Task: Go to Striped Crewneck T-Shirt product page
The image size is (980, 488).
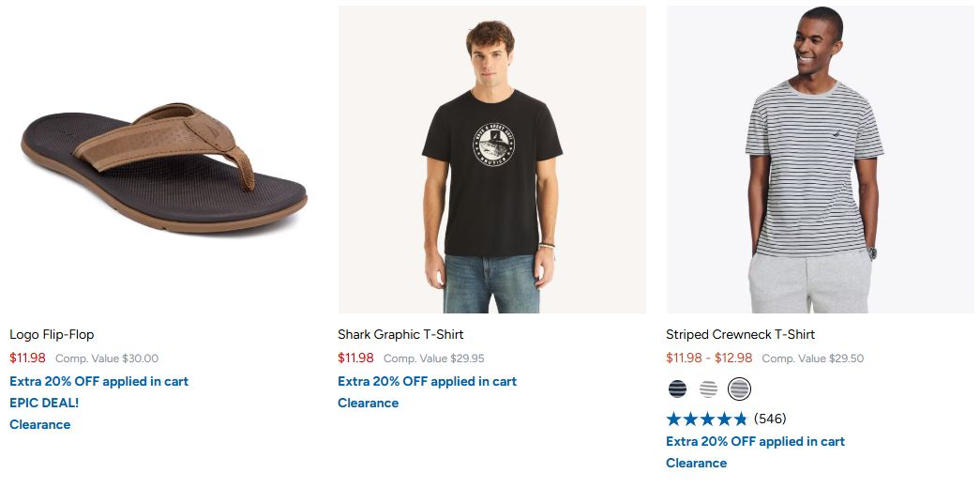Action: point(741,335)
